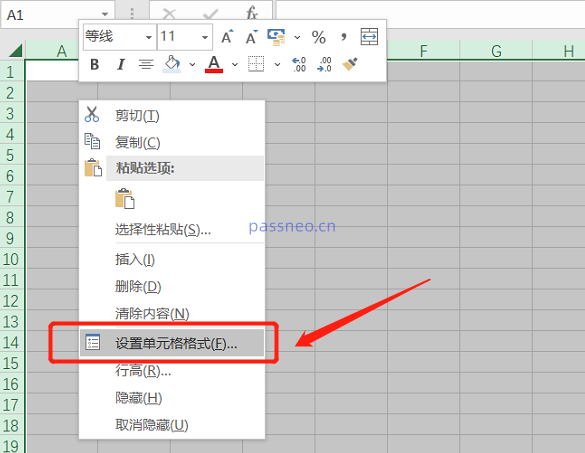Toggle italic formatting in mini toolbar
The width and height of the screenshot is (585, 453).
(x=120, y=65)
